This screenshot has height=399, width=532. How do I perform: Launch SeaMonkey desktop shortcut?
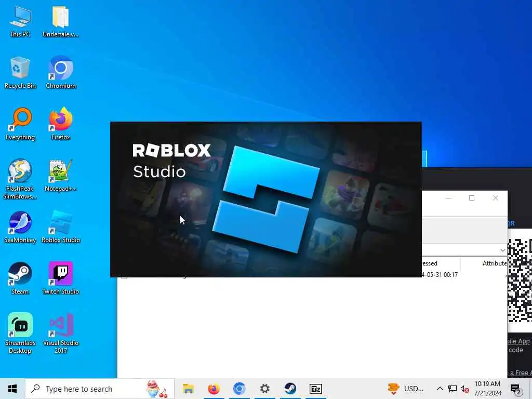tap(20, 227)
